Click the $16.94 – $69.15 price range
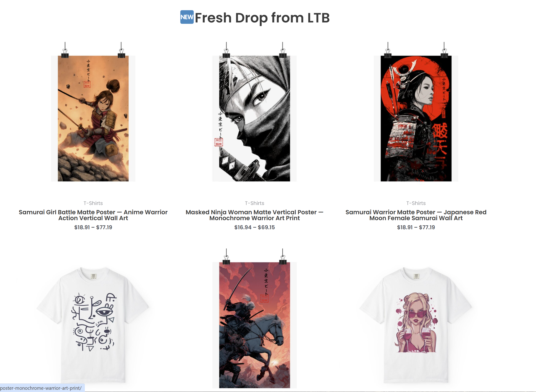Screen dimensions: 536x392 click(255, 227)
